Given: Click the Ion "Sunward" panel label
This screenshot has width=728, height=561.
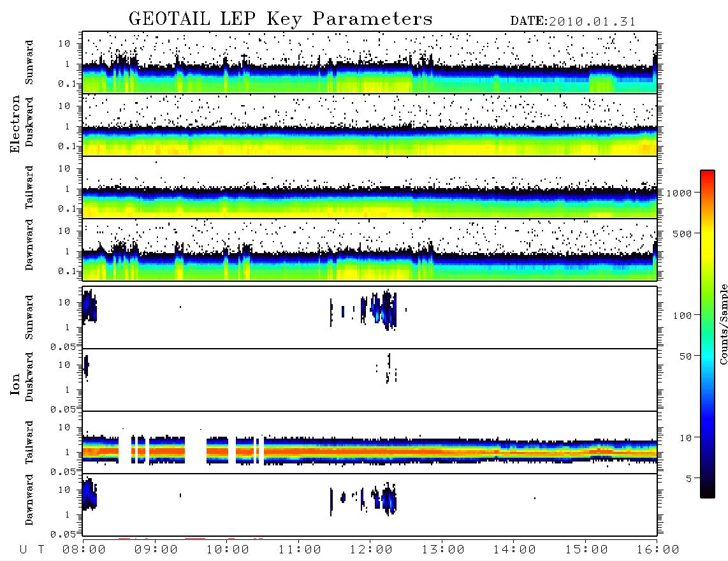Looking at the screenshot, I should pyautogui.click(x=29, y=317).
